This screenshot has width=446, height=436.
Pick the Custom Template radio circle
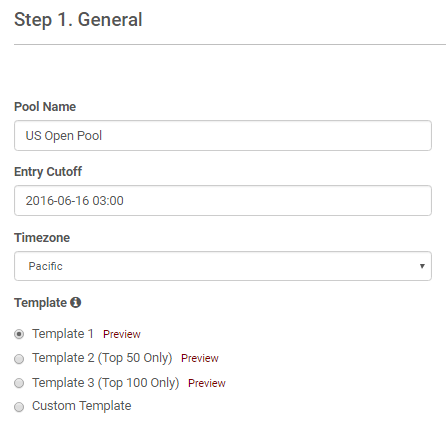(x=19, y=407)
